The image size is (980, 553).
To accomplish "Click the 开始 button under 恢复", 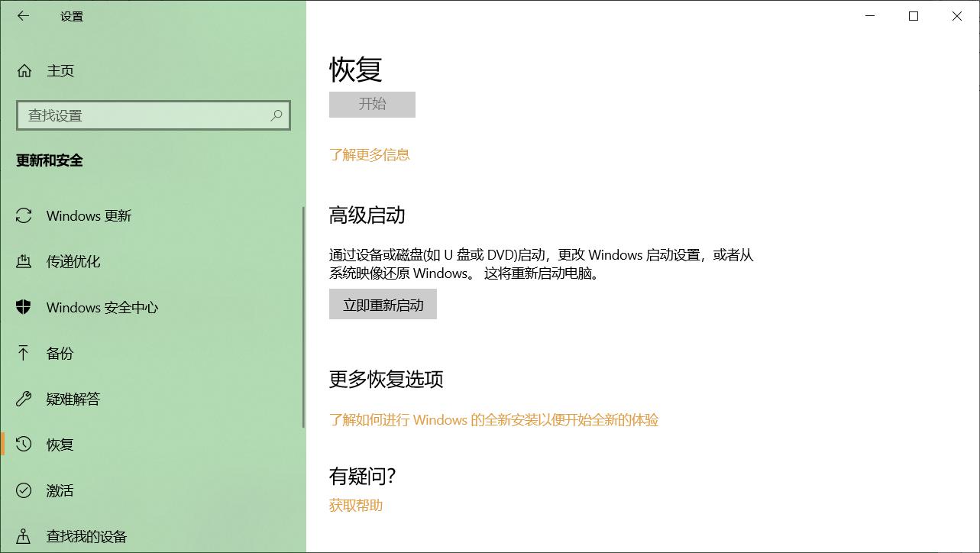I will tap(372, 104).
